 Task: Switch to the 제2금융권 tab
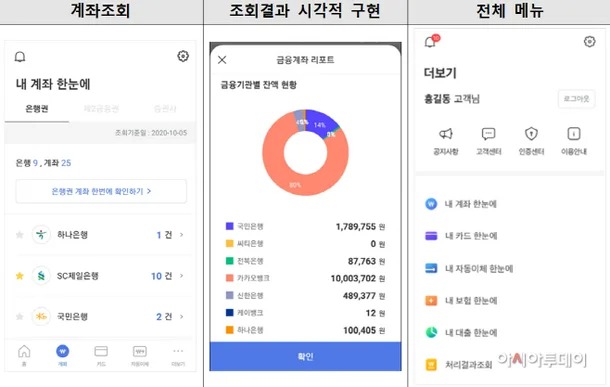101,109
